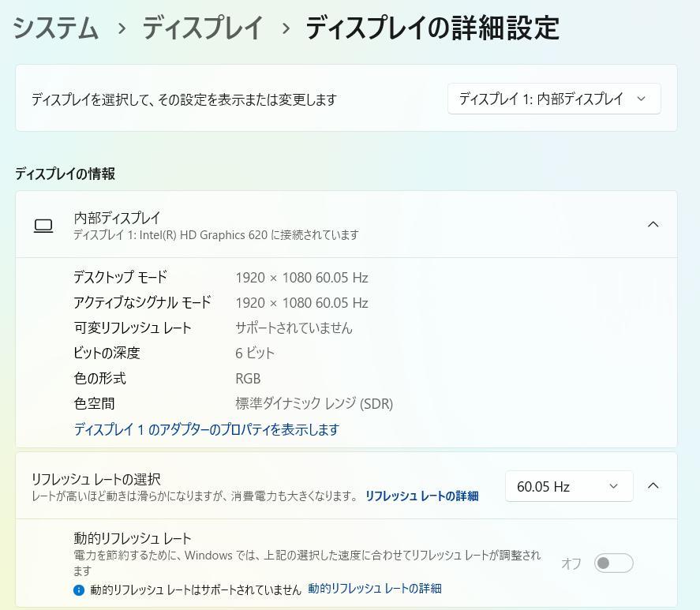Image resolution: width=700 pixels, height=610 pixels.
Task: Click the 6 ビット bit depth value
Action: point(254,354)
